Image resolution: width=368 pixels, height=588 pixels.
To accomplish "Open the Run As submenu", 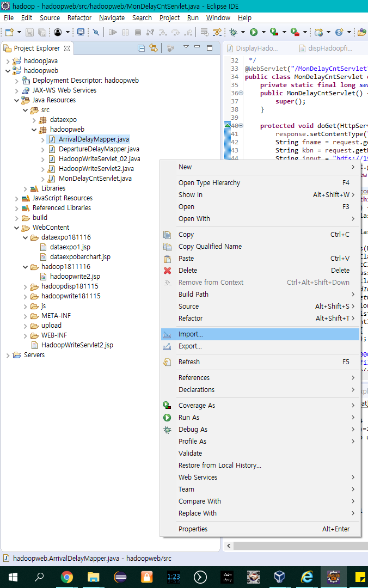I will [260, 418].
